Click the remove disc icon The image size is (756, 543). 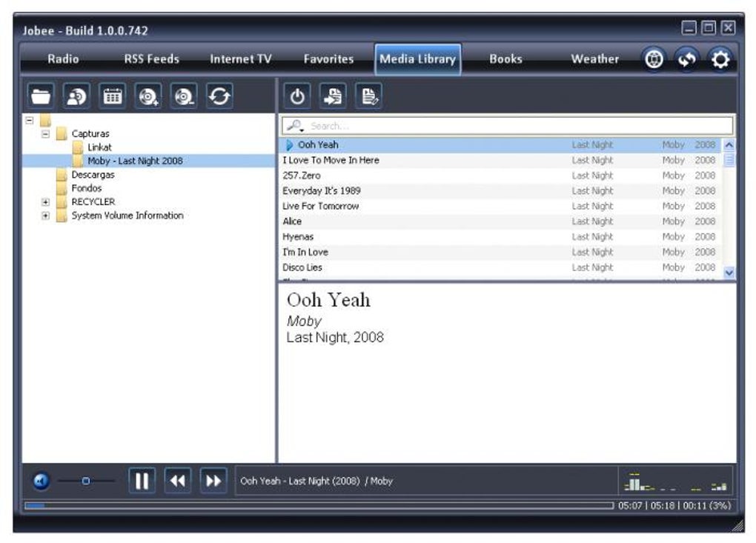coord(182,95)
